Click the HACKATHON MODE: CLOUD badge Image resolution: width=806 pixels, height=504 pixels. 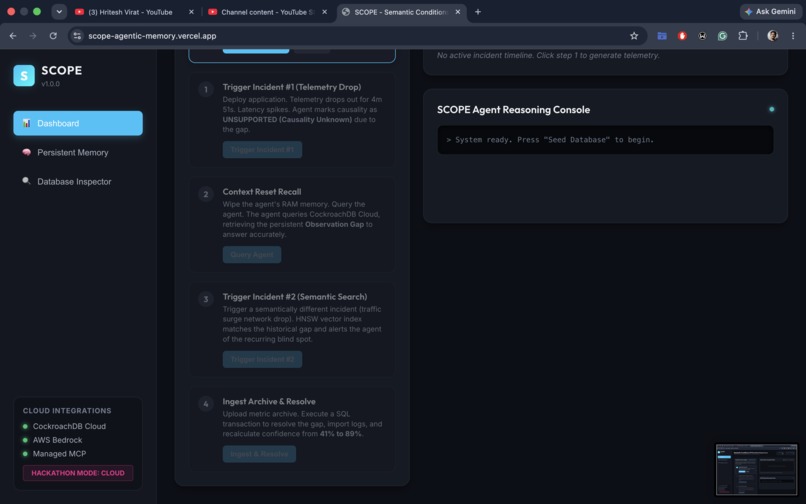[x=78, y=473]
